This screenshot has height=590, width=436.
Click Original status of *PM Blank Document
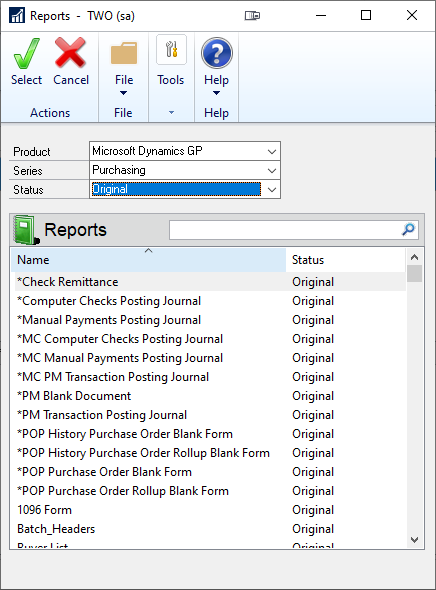pyautogui.click(x=313, y=396)
